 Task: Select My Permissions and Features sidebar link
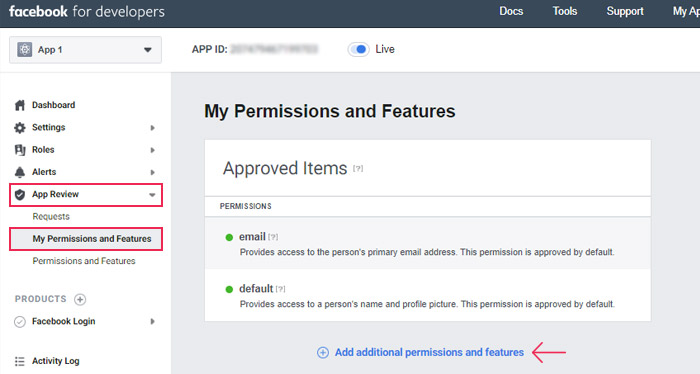point(86,239)
